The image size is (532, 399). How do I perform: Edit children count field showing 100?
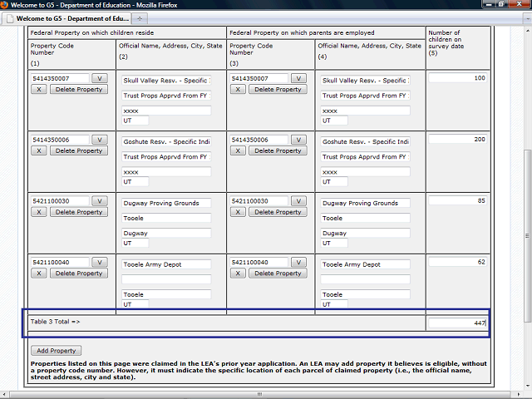coord(458,78)
